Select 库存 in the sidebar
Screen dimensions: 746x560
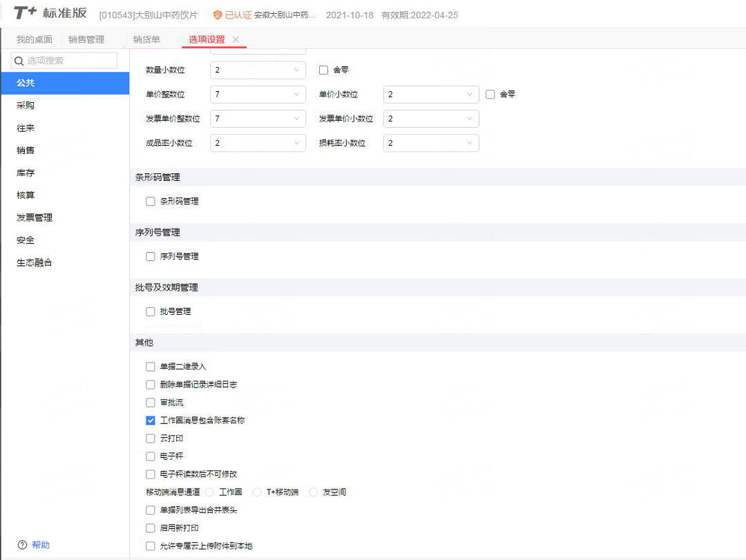(65, 173)
